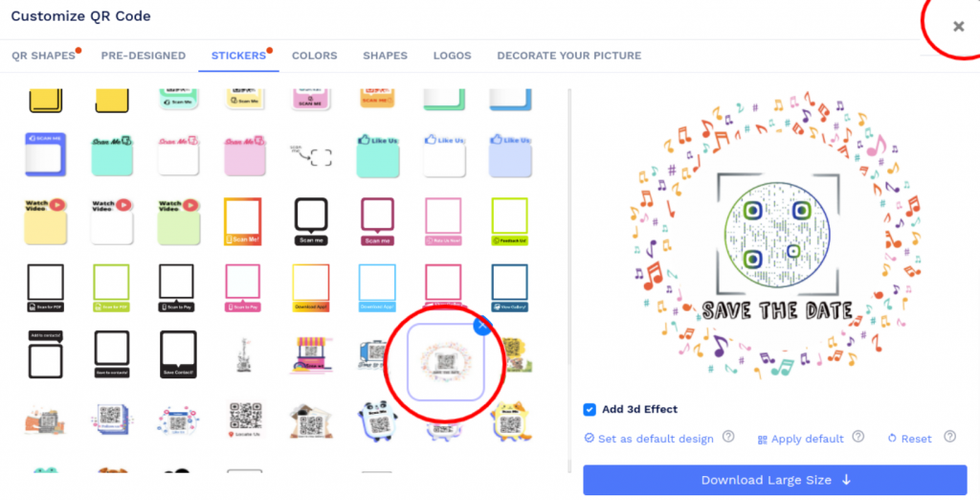Pick the teal Like Us thumbs-up sticker
Image resolution: width=980 pixels, height=500 pixels.
point(377,155)
